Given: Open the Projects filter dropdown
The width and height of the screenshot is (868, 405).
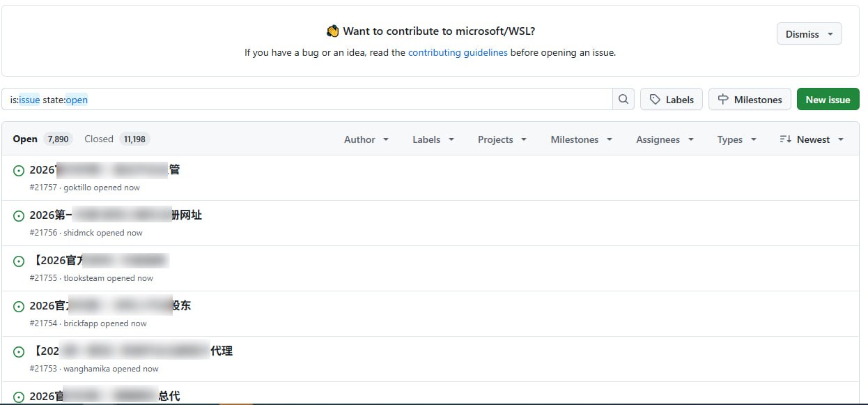Looking at the screenshot, I should [x=502, y=139].
